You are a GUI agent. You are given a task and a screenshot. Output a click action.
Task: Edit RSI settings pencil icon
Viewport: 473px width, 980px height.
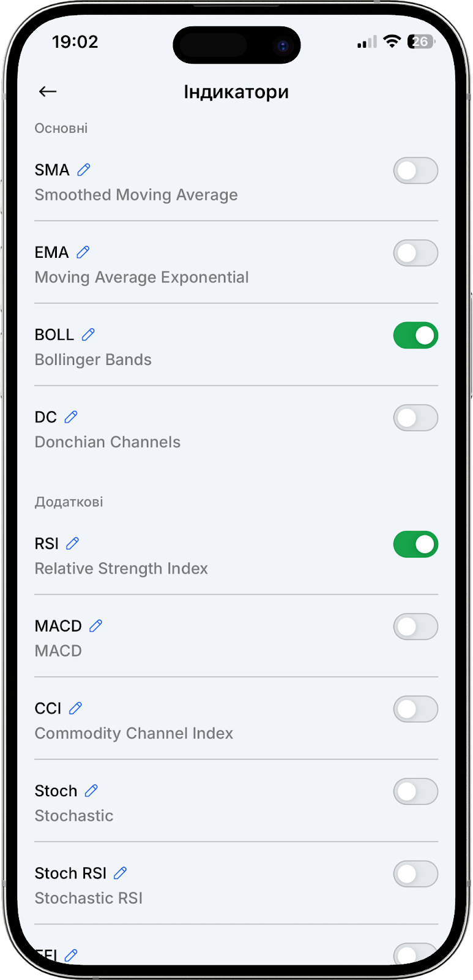point(73,543)
